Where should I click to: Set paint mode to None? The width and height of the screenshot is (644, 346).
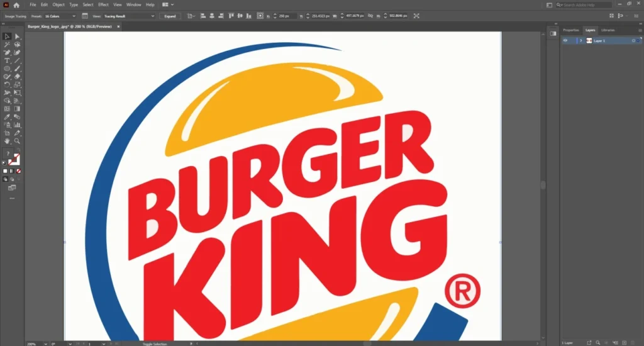pos(18,171)
